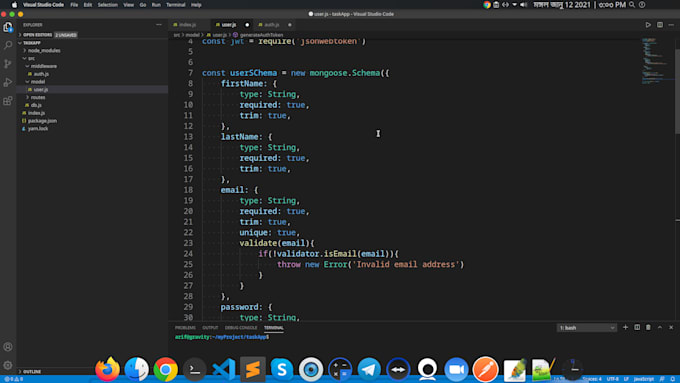Open Skype from the dock
This screenshot has width=680, height=383.
[x=282, y=369]
